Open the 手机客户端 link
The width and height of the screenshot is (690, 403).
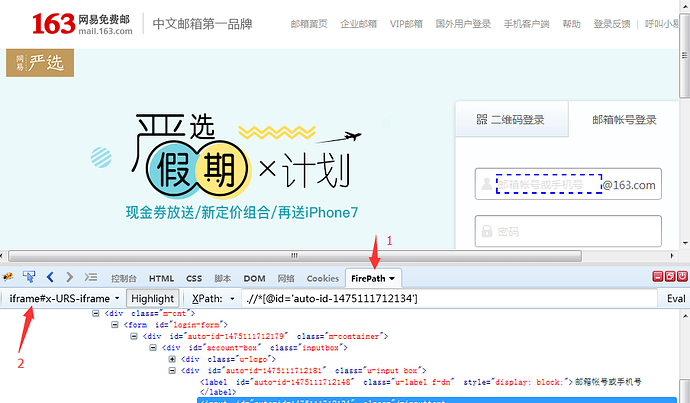click(x=527, y=24)
